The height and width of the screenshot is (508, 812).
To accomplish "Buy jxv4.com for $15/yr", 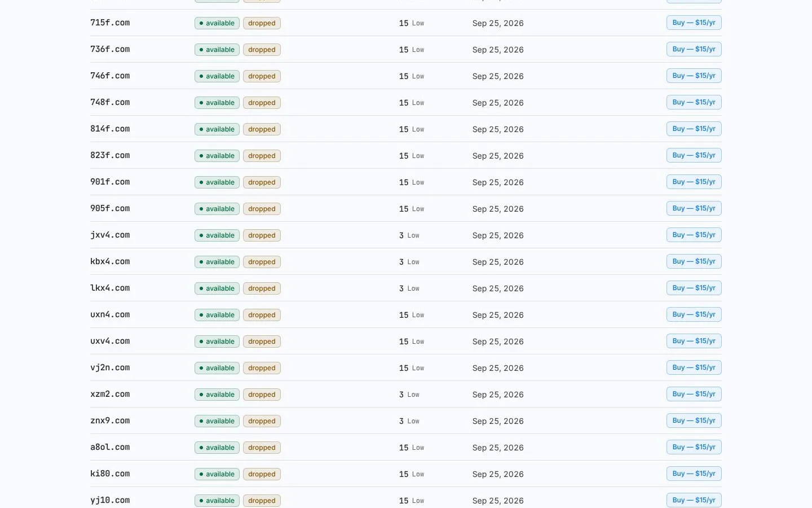I will pyautogui.click(x=694, y=235).
